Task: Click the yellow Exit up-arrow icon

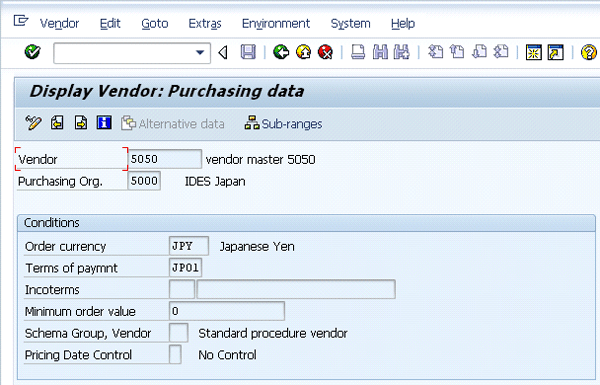Action: click(303, 52)
